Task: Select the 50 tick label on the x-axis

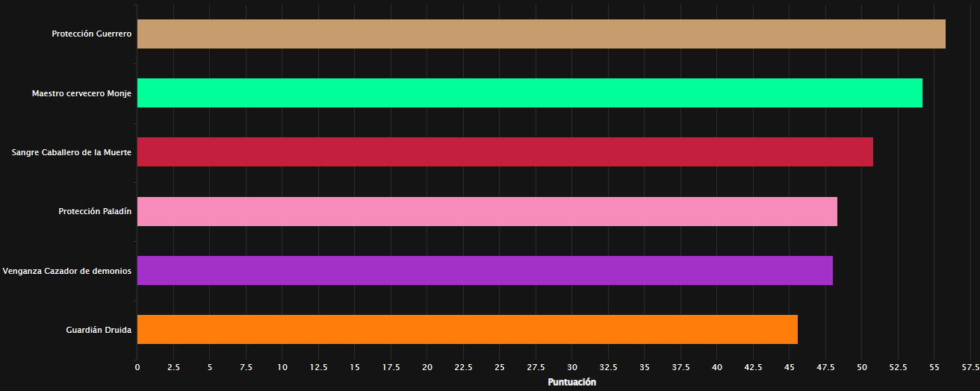Action: 861,368
